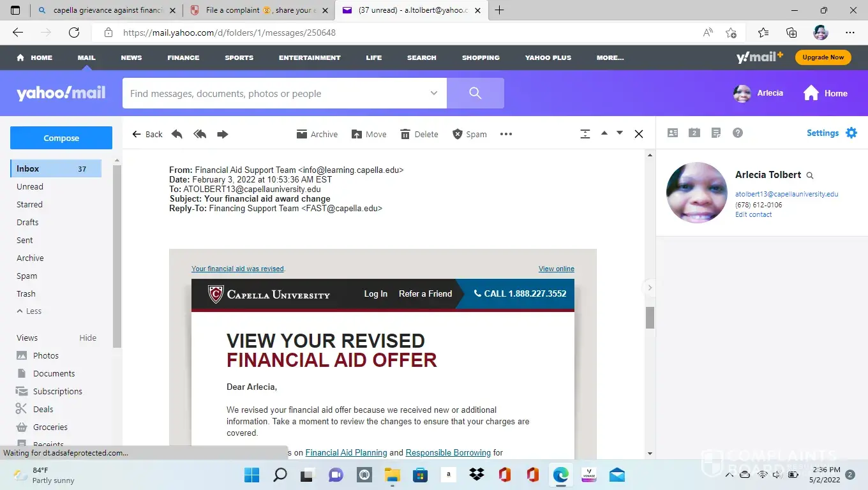Search for Arlecia Tolbert contact magnifier
The width and height of the screenshot is (868, 490).
point(810,175)
